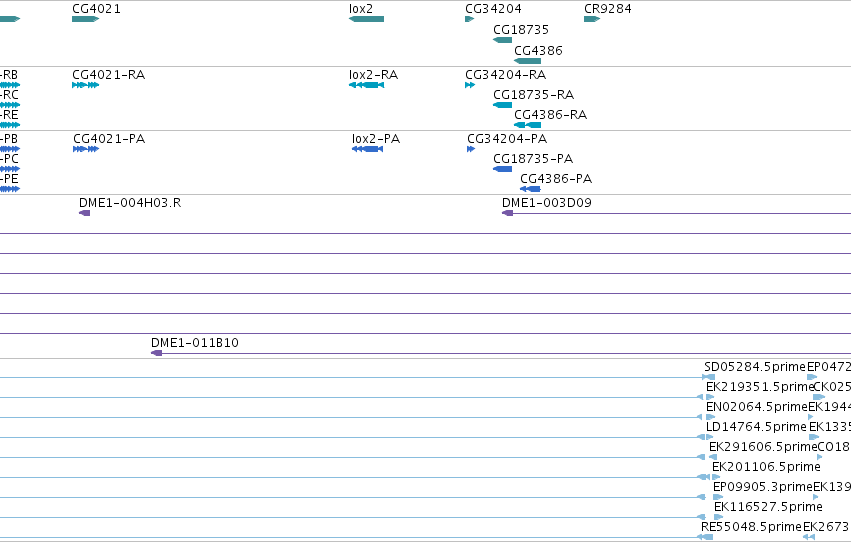Select the CG34204-PA protein glyph
This screenshot has width=851, height=542.
[x=471, y=149]
